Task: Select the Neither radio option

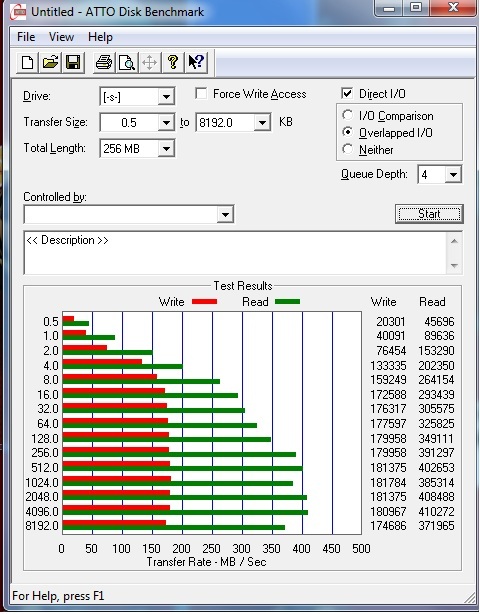Action: (347, 149)
